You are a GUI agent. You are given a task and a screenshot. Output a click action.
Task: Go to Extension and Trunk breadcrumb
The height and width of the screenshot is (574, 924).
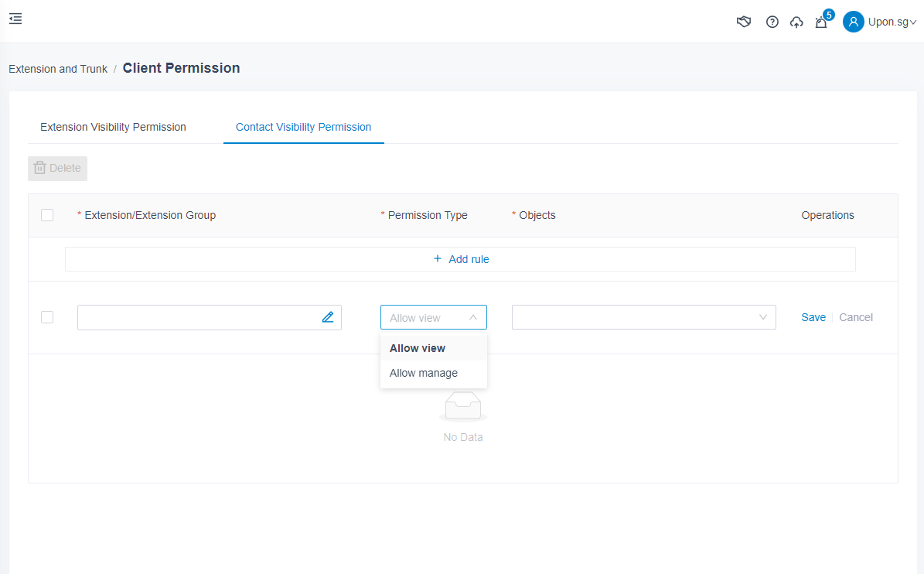[x=58, y=69]
